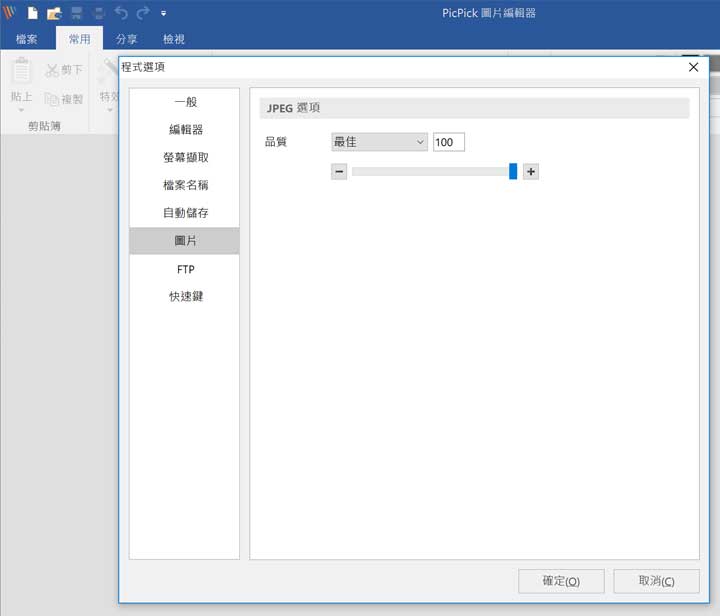Click the quality value field showing 100
Image resolution: width=720 pixels, height=616 pixels.
click(449, 142)
